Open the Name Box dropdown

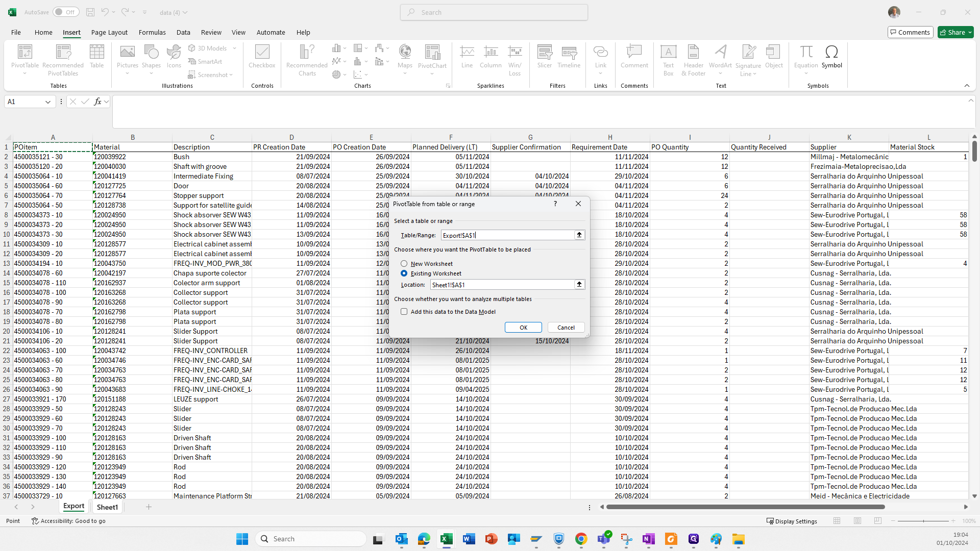(x=48, y=102)
